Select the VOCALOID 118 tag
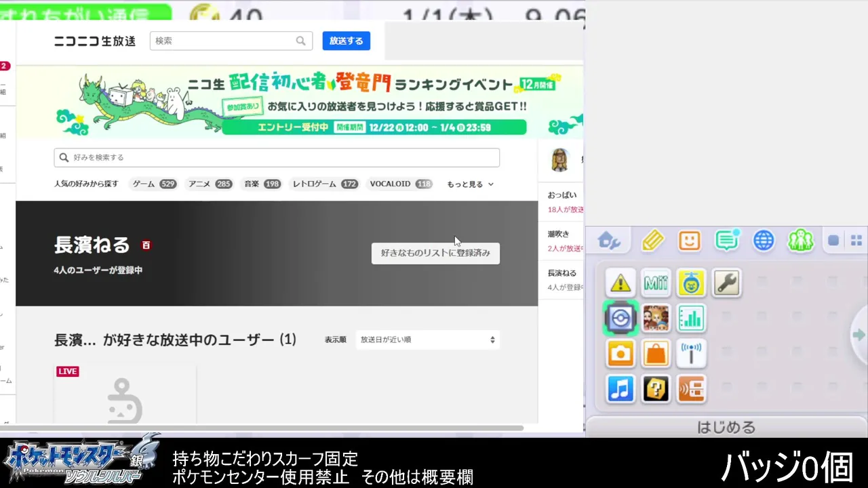This screenshot has width=868, height=488. pyautogui.click(x=400, y=184)
